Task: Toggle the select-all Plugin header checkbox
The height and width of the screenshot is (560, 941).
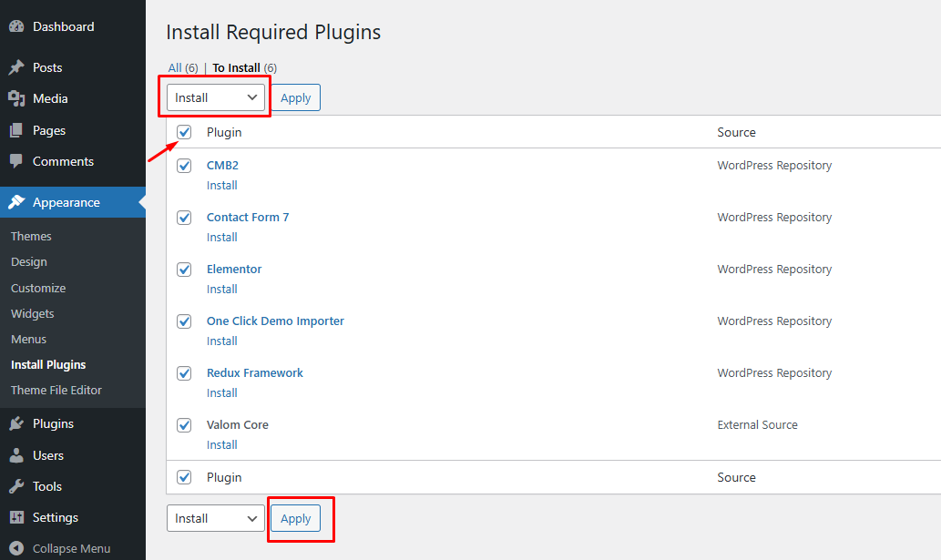Action: [184, 132]
